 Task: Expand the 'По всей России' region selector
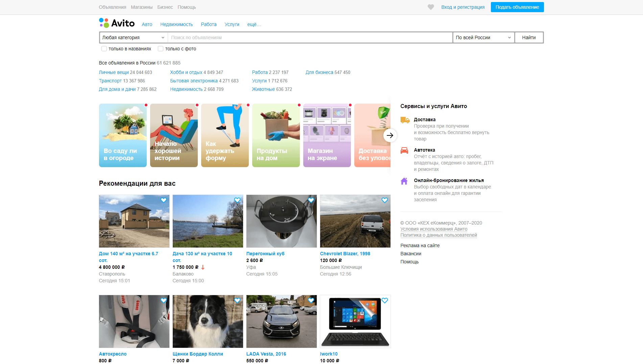pos(483,37)
